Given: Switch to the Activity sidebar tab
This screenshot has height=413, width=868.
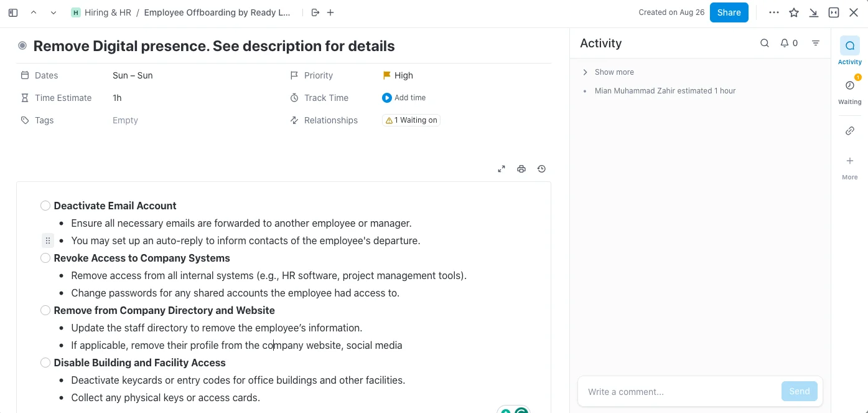Looking at the screenshot, I should point(850,50).
